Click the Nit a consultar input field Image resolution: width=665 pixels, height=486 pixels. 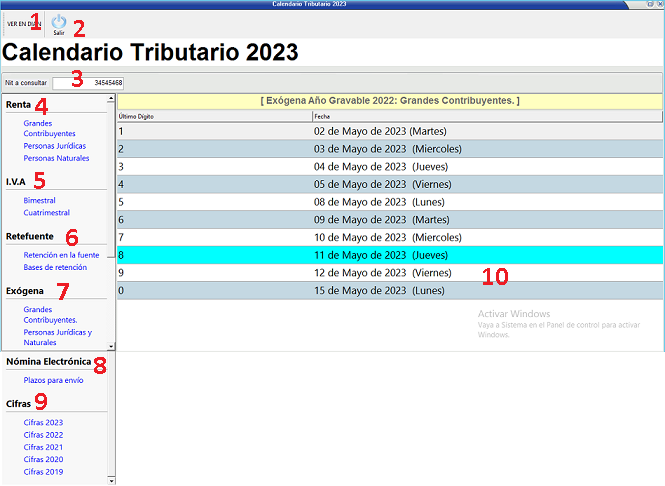(89, 82)
